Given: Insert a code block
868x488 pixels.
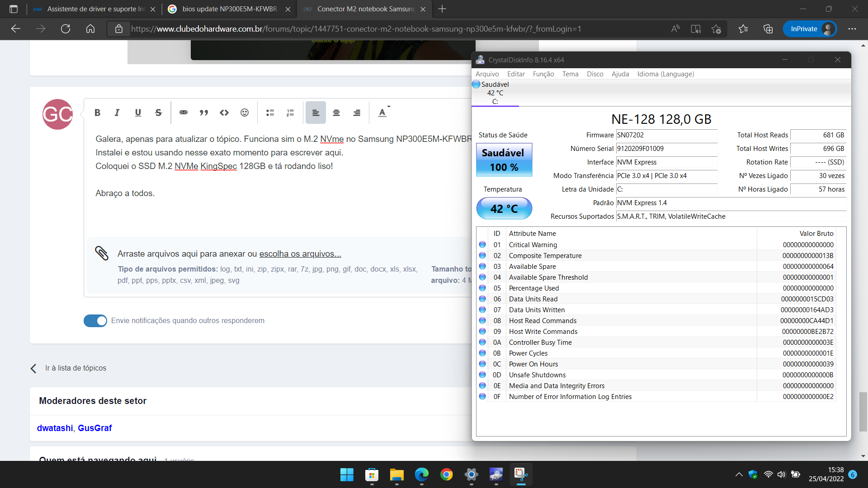Looking at the screenshot, I should click(x=224, y=113).
